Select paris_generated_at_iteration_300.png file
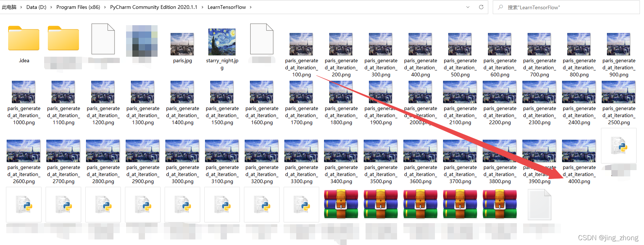644x245 pixels. (x=381, y=55)
